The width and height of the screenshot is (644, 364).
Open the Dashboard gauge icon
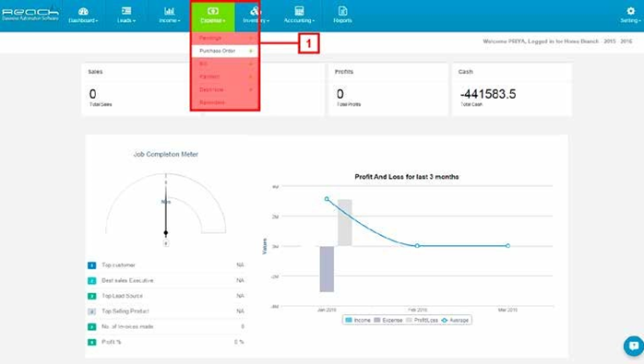pyautogui.click(x=83, y=11)
